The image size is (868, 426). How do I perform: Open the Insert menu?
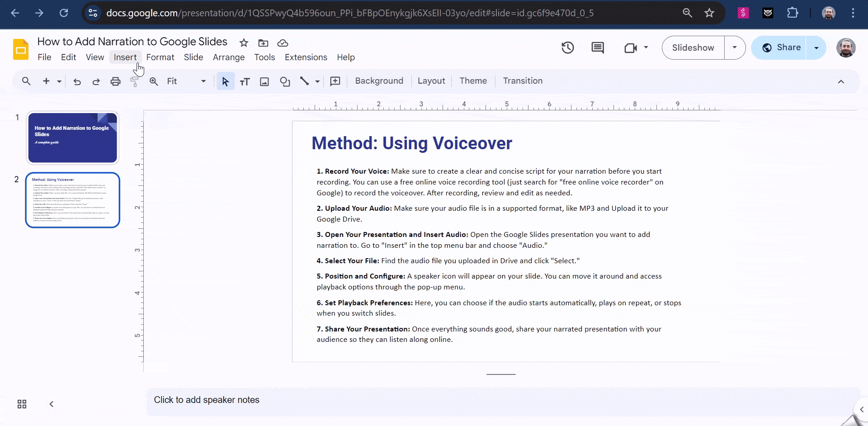tap(125, 57)
